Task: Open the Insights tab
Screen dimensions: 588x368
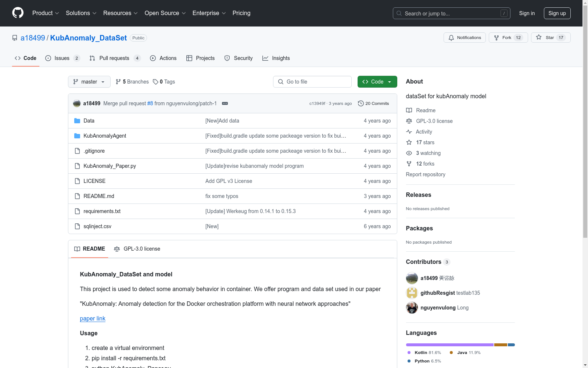Action: click(x=276, y=58)
